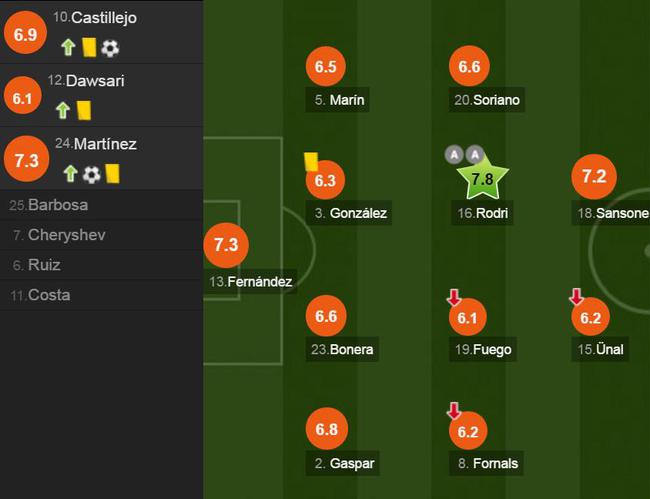Select the 20.Soriano name label
Viewport: 650px width, 499px height.
(487, 100)
